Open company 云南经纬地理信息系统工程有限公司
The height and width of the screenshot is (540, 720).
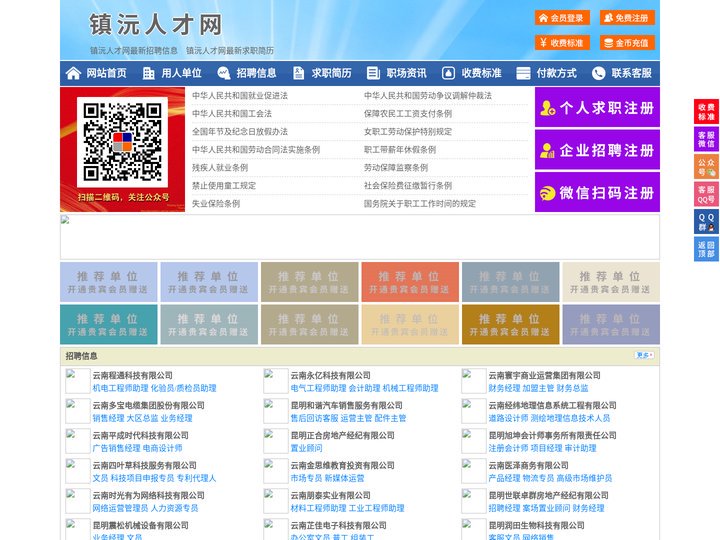(x=552, y=405)
